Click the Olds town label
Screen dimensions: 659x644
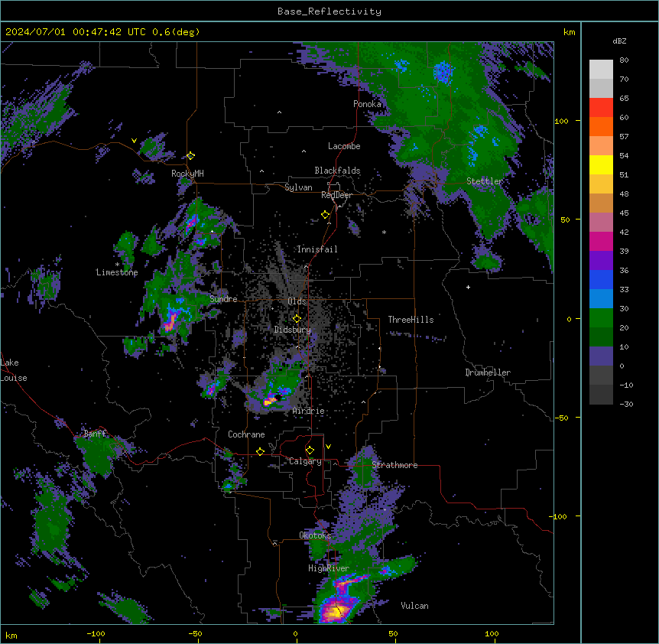tap(297, 301)
